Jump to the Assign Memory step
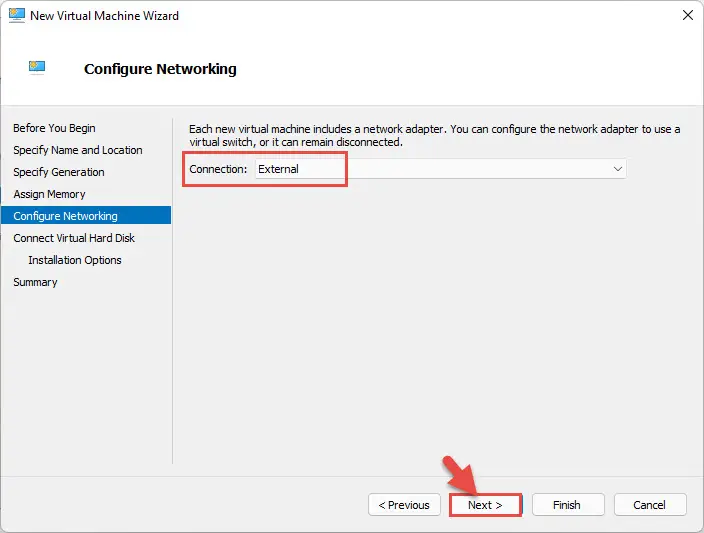 [x=49, y=194]
